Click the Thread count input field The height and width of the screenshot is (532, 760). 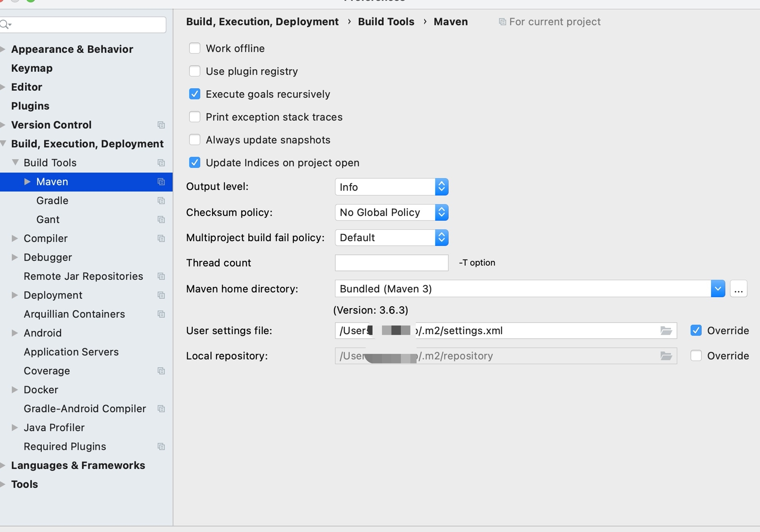pyautogui.click(x=392, y=263)
